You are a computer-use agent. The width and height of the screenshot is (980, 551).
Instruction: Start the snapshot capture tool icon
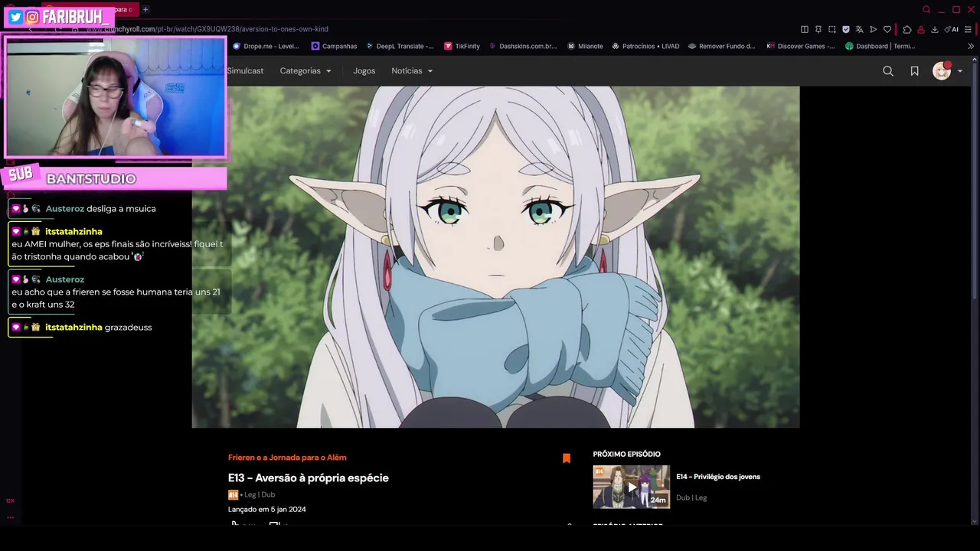point(832,29)
